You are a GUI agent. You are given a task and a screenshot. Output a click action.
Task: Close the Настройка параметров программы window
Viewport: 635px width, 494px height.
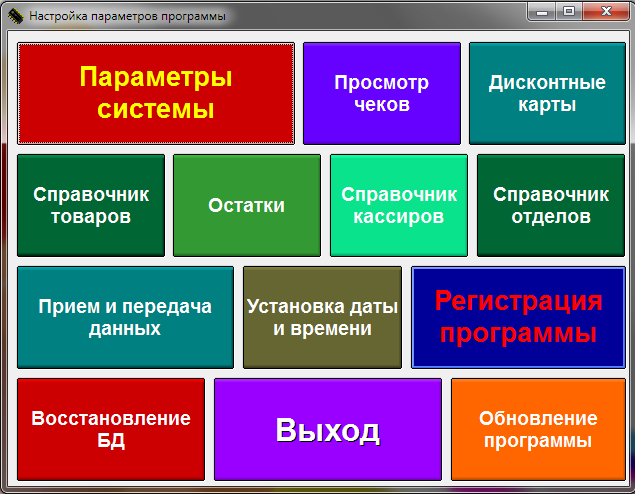click(x=606, y=12)
